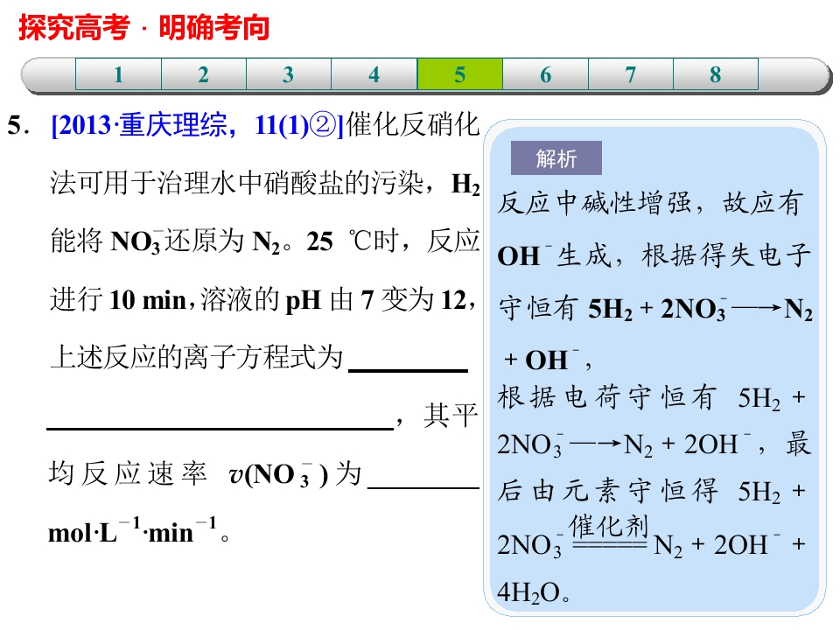Go to question tab 2
840x630 pixels.
204,74
